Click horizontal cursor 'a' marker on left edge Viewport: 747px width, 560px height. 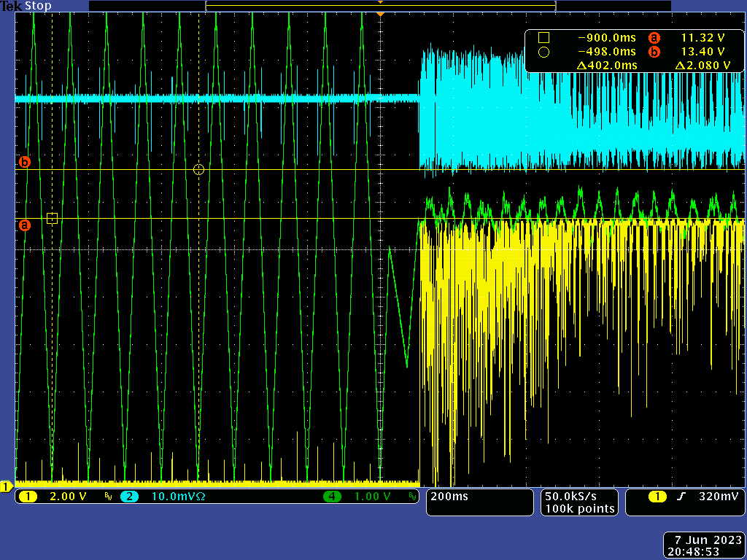24,225
